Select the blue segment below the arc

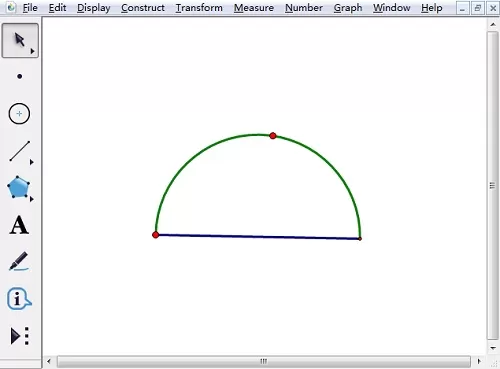click(258, 237)
